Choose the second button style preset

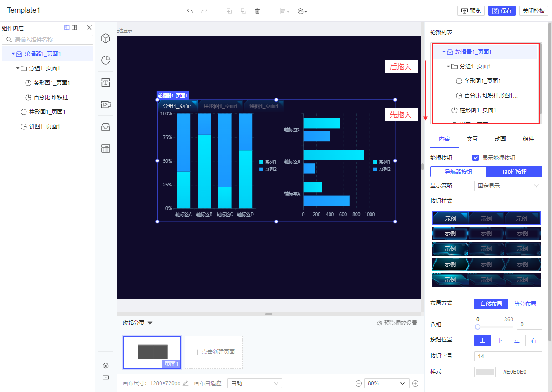(x=486, y=233)
